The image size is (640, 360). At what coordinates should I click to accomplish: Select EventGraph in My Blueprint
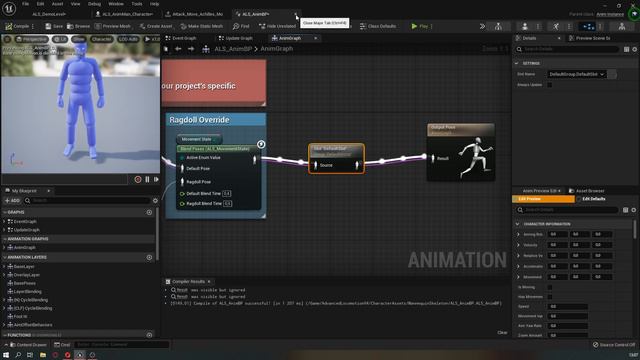click(x=25, y=221)
